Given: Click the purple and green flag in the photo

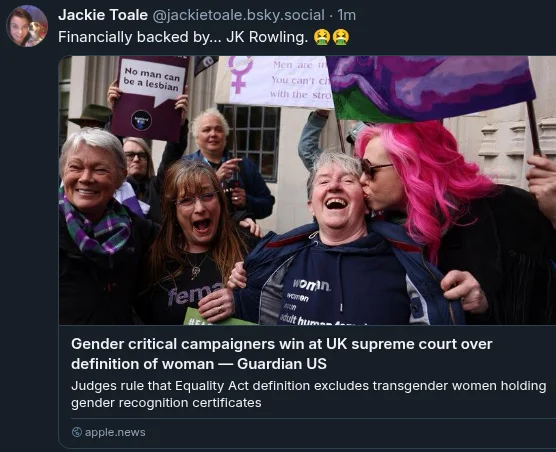Looking at the screenshot, I should pyautogui.click(x=430, y=88).
